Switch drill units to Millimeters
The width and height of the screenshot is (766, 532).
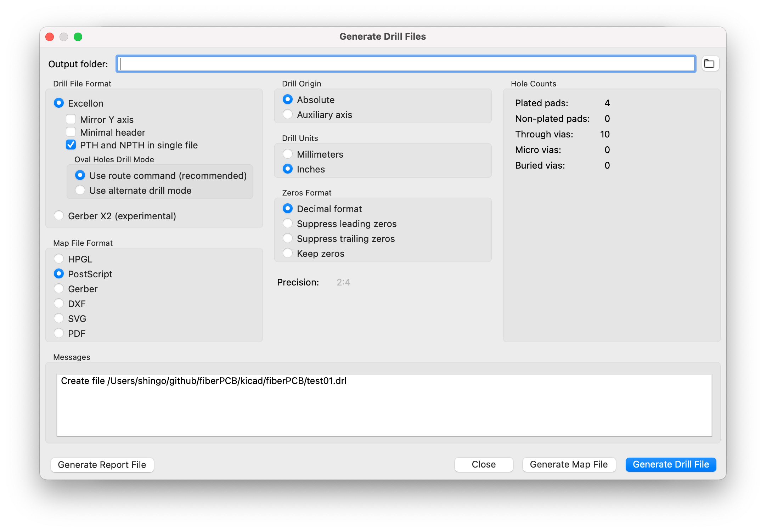(288, 154)
